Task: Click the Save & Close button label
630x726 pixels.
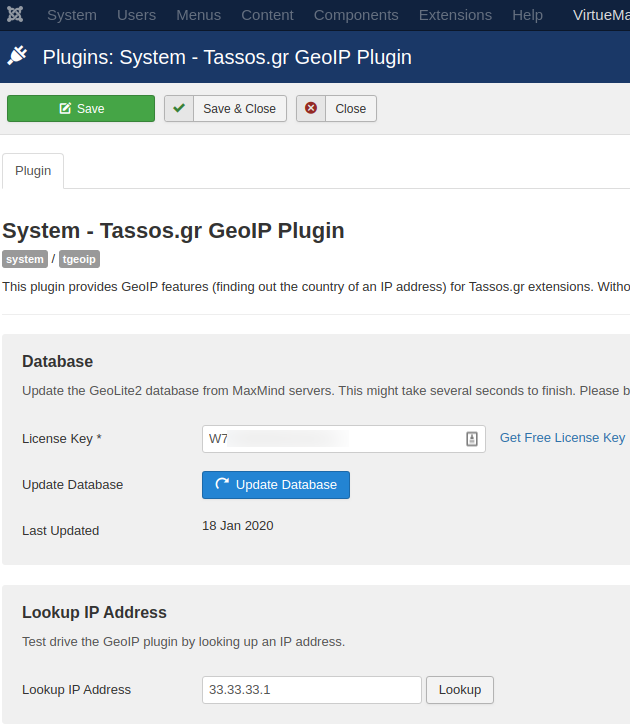Action: (239, 108)
